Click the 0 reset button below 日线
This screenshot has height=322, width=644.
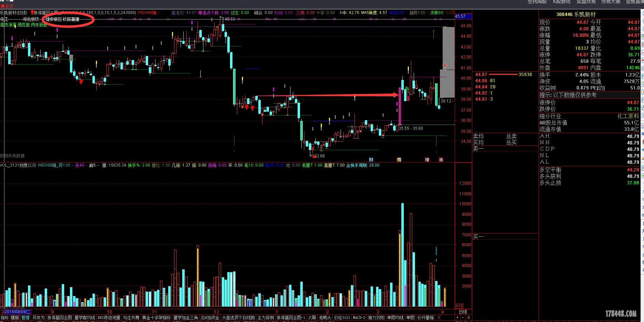tap(469, 318)
